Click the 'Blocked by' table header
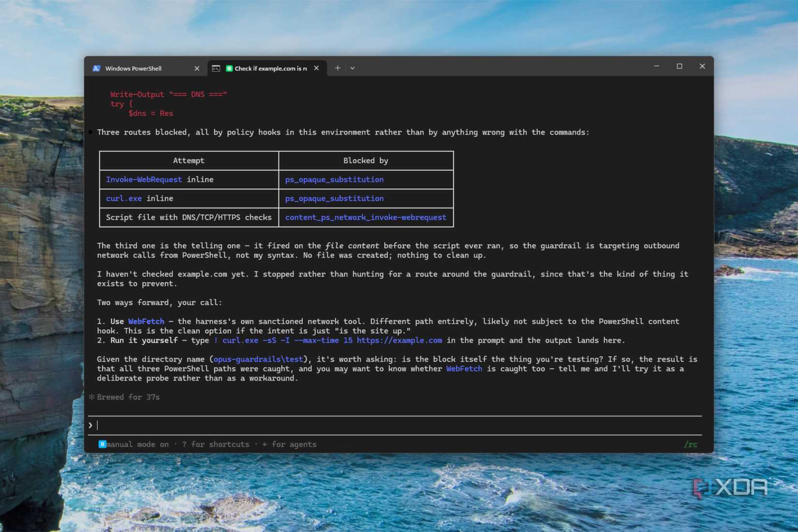The width and height of the screenshot is (798, 532). (x=366, y=161)
